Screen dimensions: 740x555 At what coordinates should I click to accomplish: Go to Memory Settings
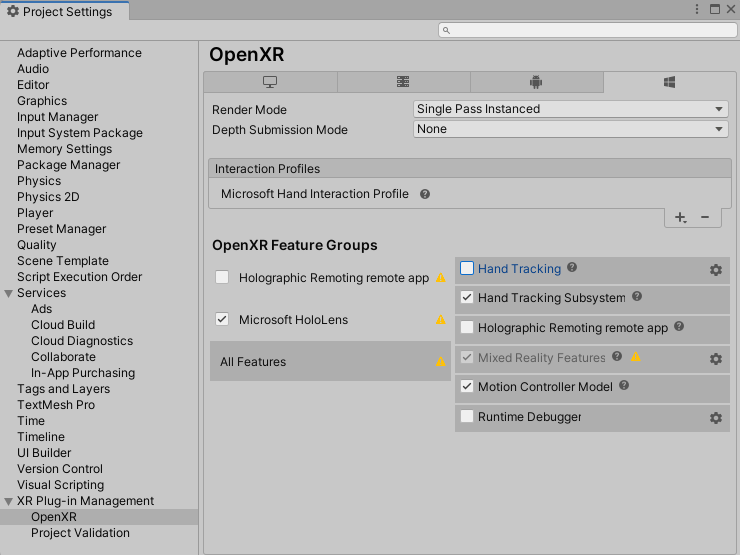click(x=65, y=149)
